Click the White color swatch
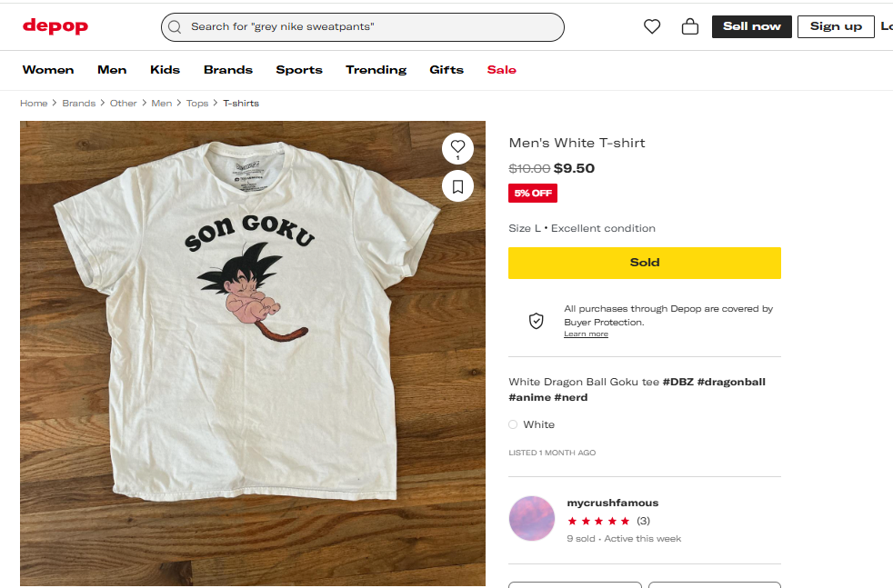The height and width of the screenshot is (588, 893). point(513,424)
